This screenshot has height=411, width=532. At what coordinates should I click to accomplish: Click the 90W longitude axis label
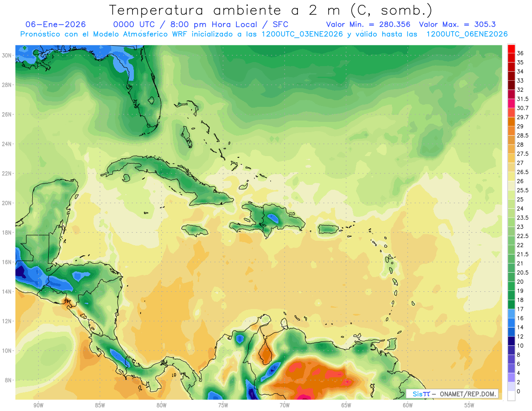pos(38,405)
